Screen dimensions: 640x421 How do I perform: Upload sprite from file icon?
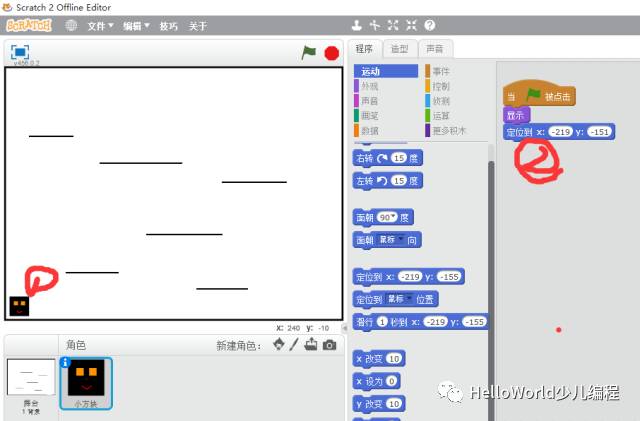[x=311, y=345]
